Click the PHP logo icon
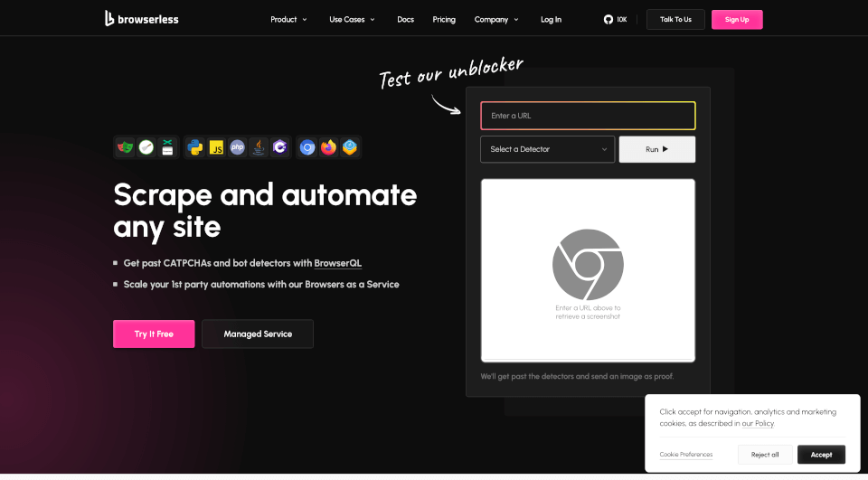The image size is (868, 480). [x=238, y=147]
